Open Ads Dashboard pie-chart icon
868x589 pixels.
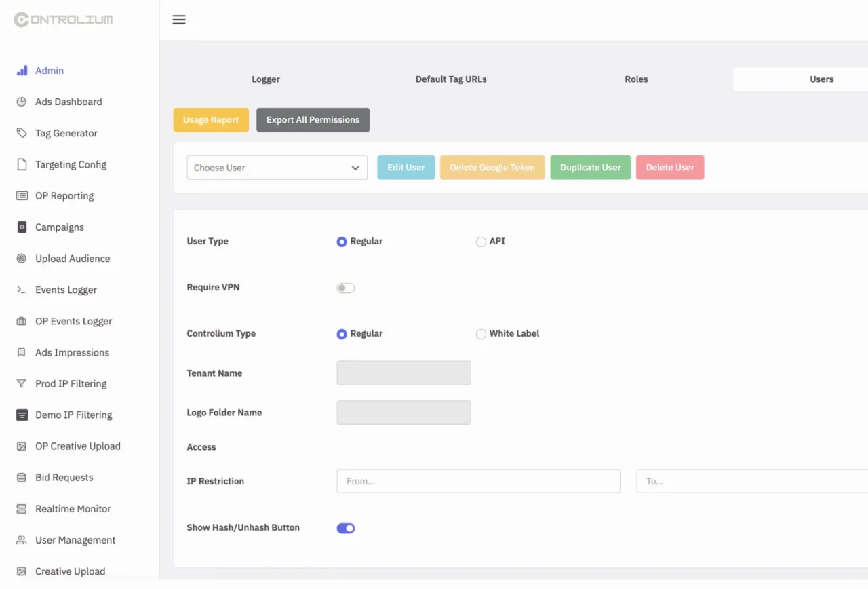pyautogui.click(x=22, y=102)
